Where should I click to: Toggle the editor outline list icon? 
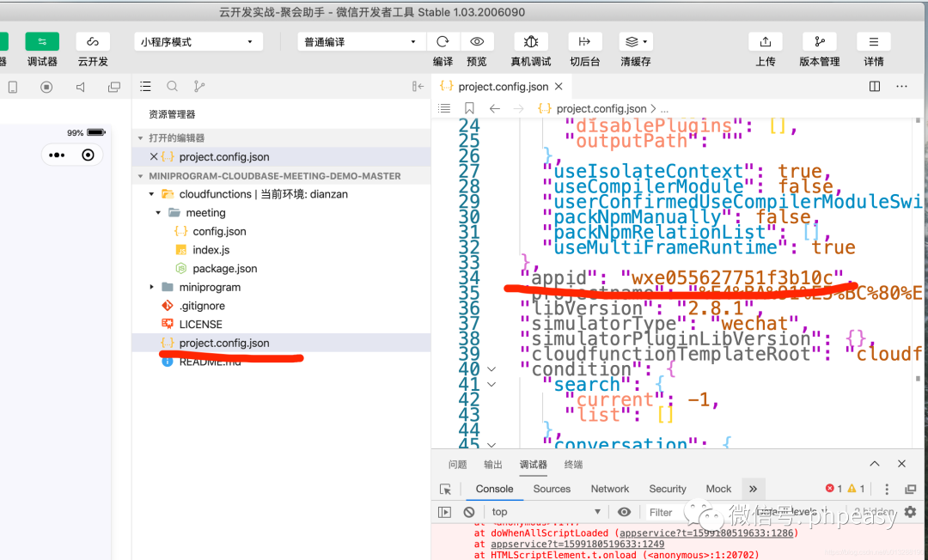[444, 108]
